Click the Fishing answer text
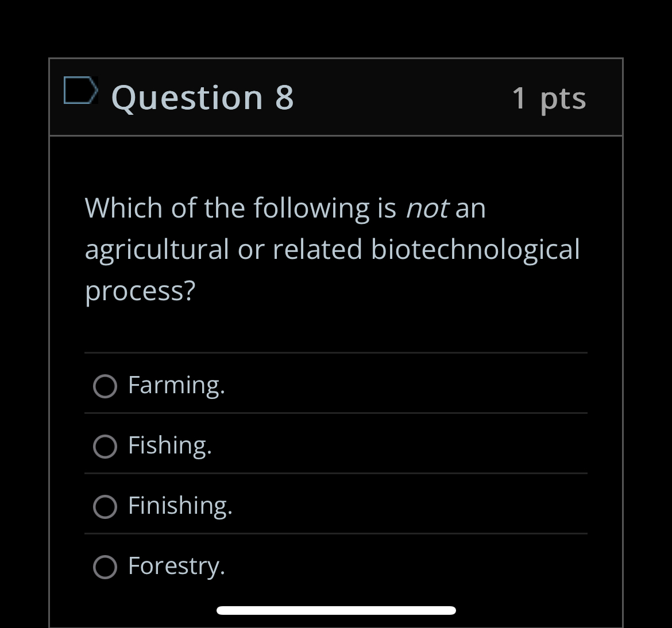This screenshot has height=628, width=672. tap(170, 445)
